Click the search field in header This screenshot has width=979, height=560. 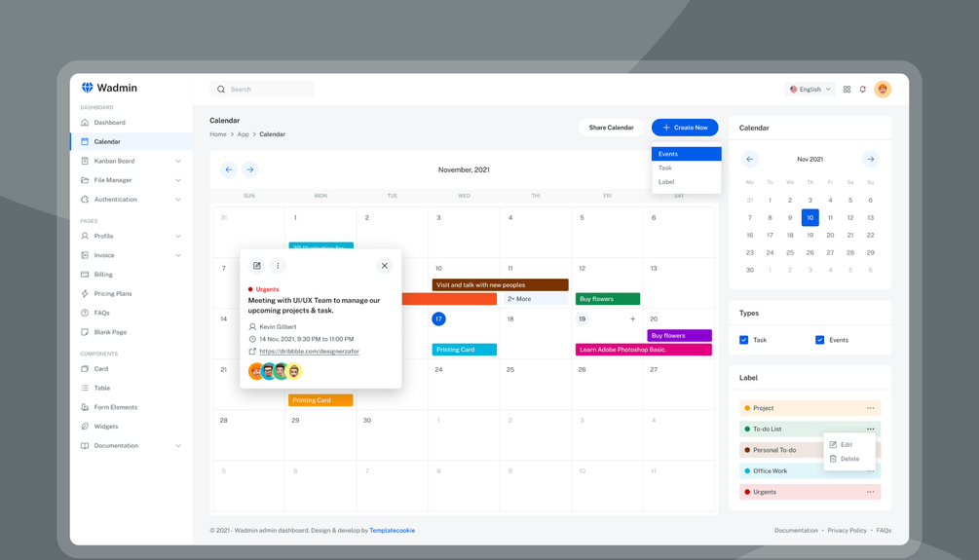(262, 90)
